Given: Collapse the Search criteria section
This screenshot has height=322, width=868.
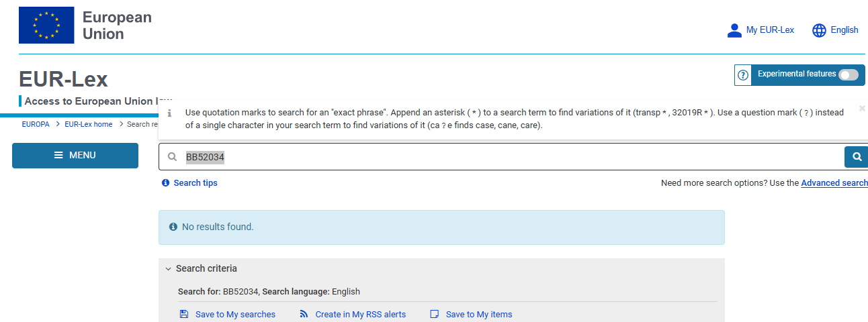Looking at the screenshot, I should pyautogui.click(x=169, y=268).
